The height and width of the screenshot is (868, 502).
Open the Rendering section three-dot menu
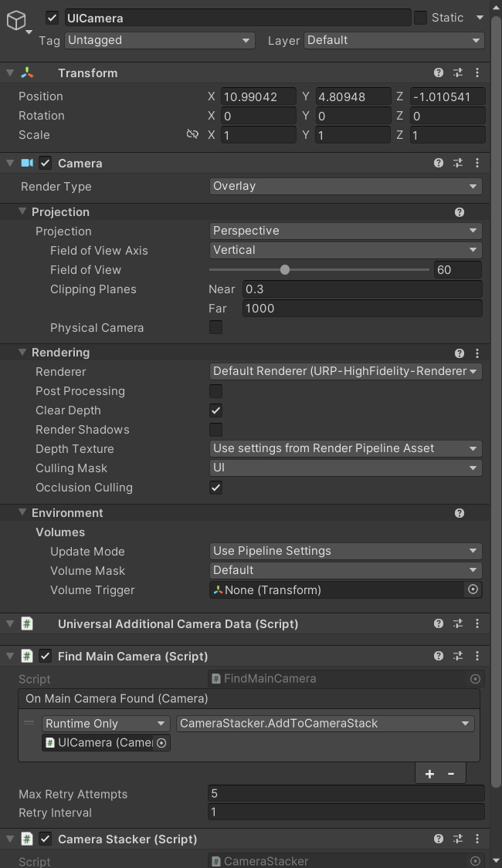477,353
